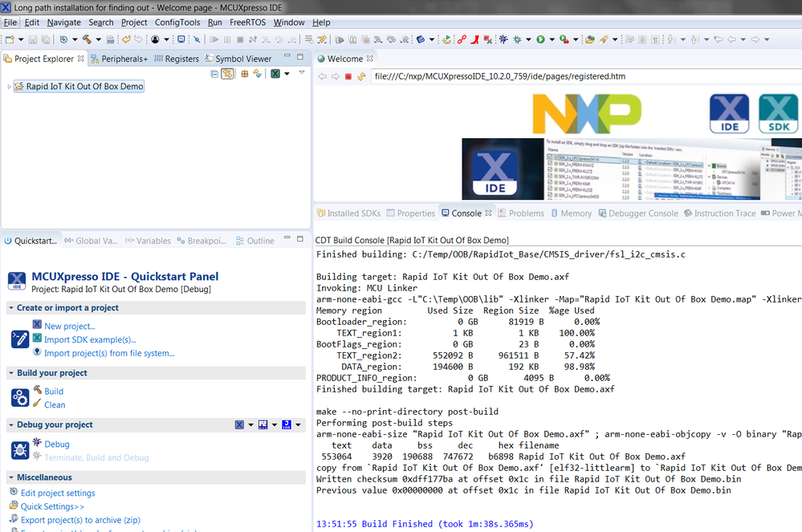Open the File menu
Viewport: 802px width, 532px height.
click(x=10, y=22)
